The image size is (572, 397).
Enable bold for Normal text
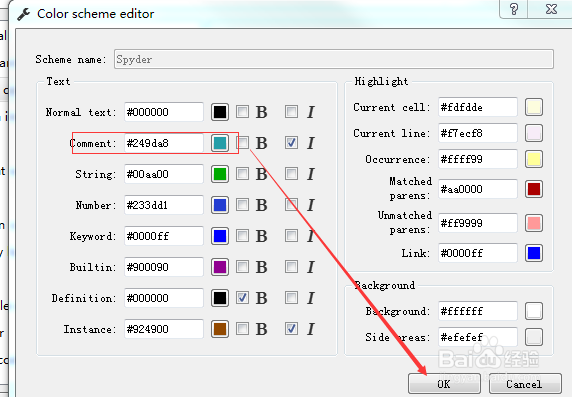tap(242, 111)
